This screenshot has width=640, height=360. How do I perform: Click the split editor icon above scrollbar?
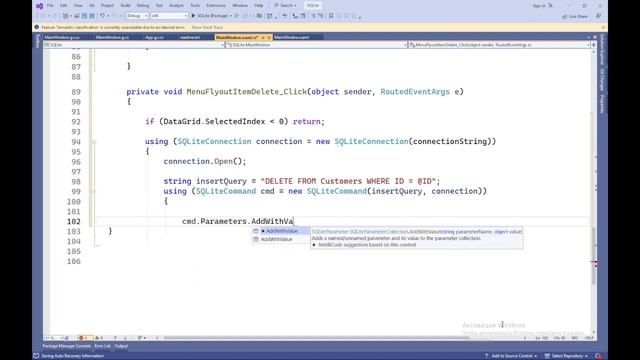tap(594, 45)
